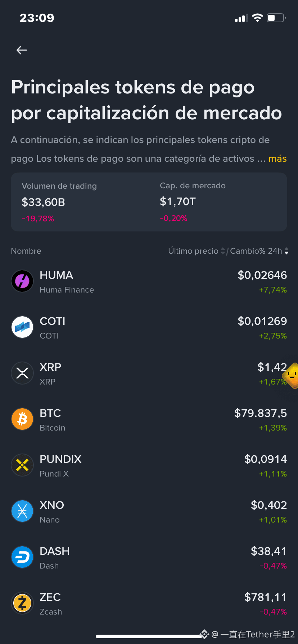Tap the Zcash yellow logo icon
Screen dimensions: 298x644
click(x=22, y=603)
